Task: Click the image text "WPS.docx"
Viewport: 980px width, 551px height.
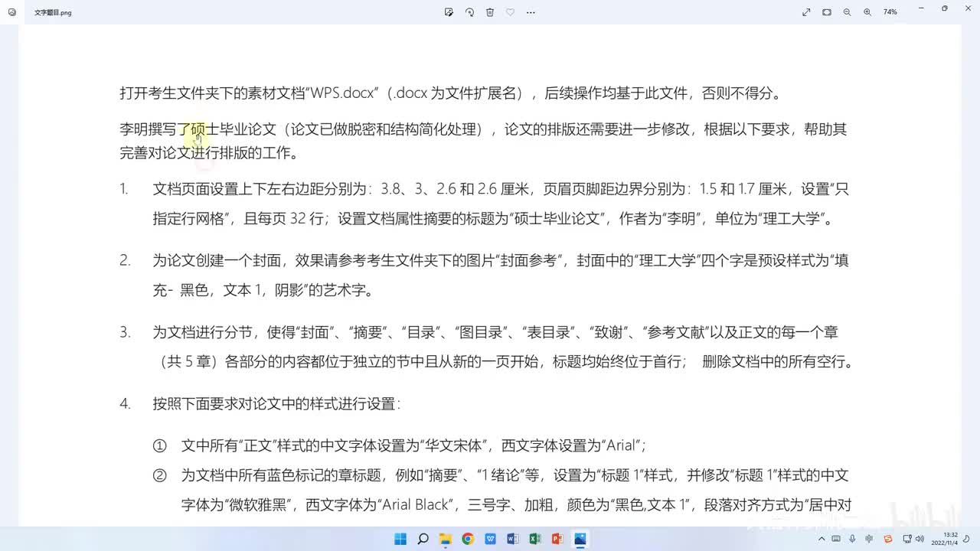Action: click(x=342, y=93)
